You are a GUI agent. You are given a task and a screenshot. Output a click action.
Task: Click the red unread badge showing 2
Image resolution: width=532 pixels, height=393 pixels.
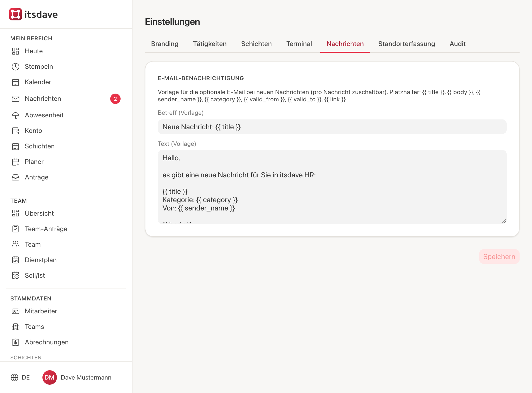pyautogui.click(x=115, y=99)
